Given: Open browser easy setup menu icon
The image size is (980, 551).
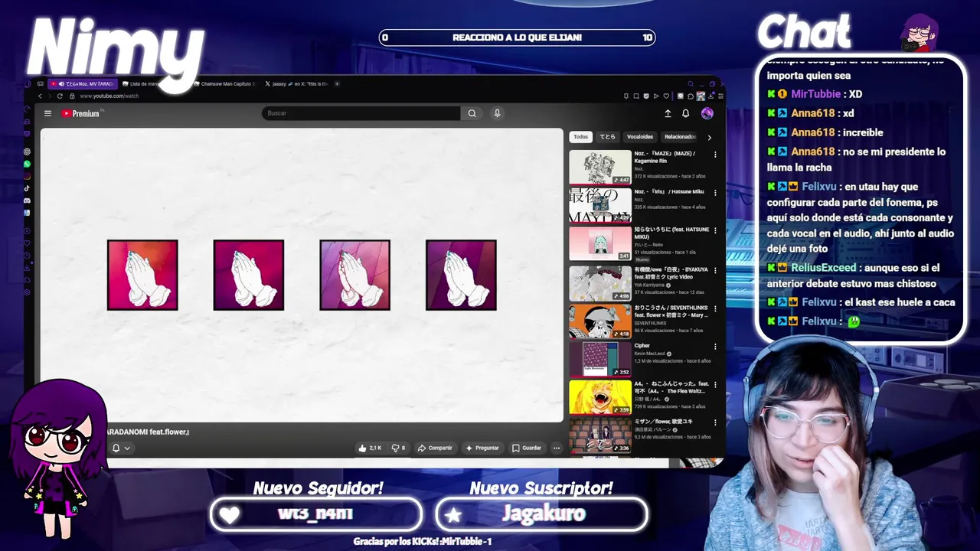Looking at the screenshot, I should click(720, 96).
